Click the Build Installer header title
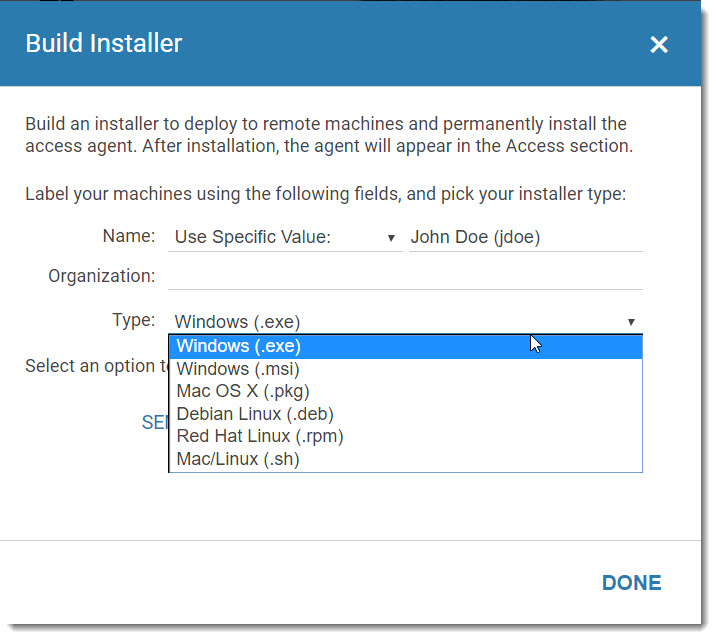Screen dimensions: 716x639 [104, 44]
